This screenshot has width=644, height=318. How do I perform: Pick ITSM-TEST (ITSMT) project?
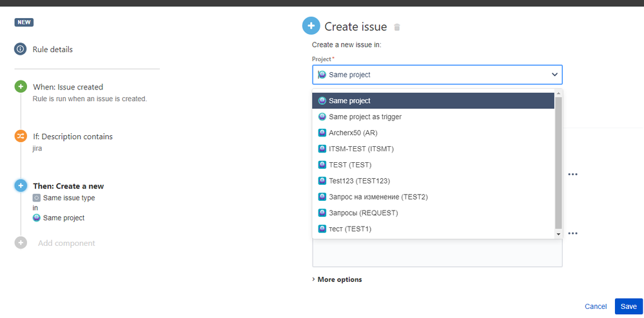[x=433, y=149]
